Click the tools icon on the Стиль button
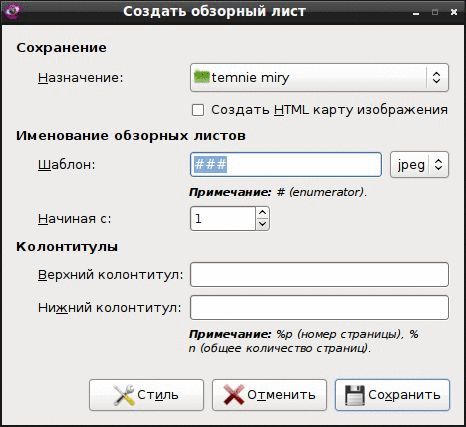Image resolution: width=466 pixels, height=427 pixels. tap(124, 395)
